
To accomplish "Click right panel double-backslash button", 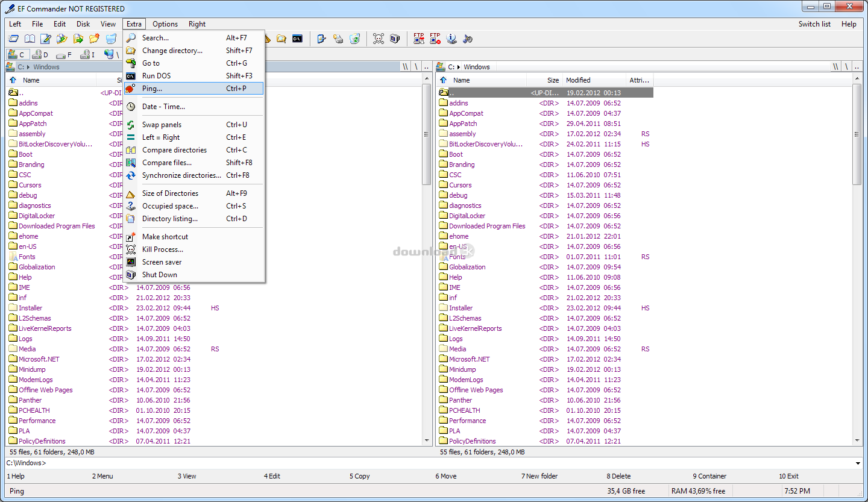I will [836, 67].
